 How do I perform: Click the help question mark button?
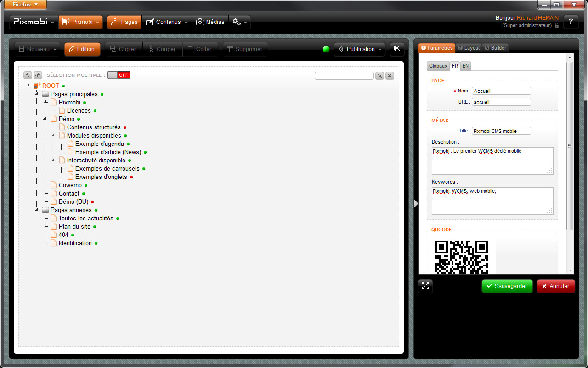coord(571,22)
